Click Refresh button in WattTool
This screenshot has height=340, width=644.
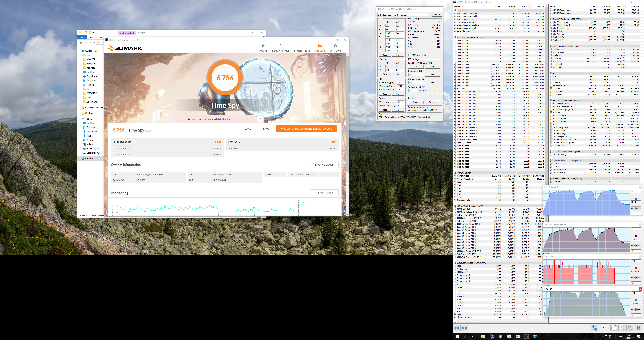(x=437, y=15)
